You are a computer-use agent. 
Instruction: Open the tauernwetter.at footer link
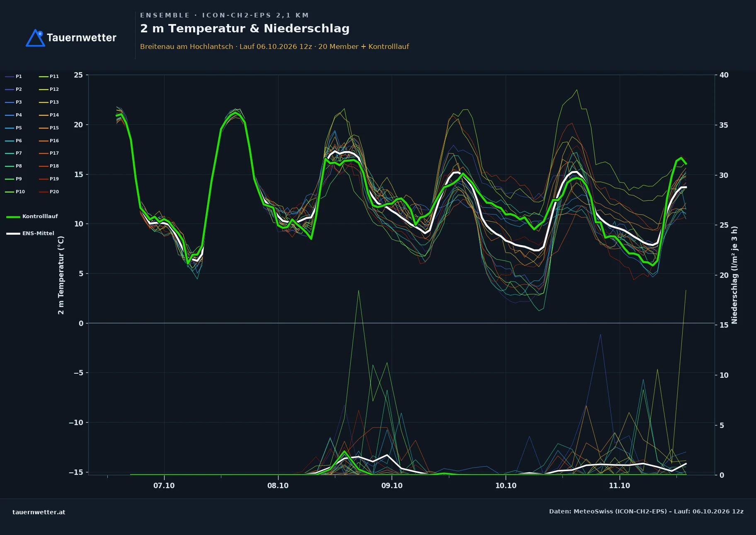pos(39,512)
